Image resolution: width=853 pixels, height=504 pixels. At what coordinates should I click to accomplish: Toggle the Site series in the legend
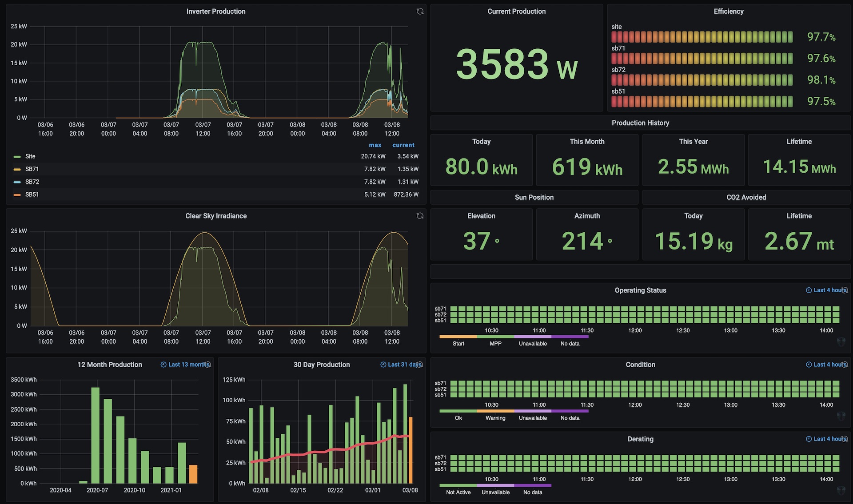pyautogui.click(x=30, y=156)
